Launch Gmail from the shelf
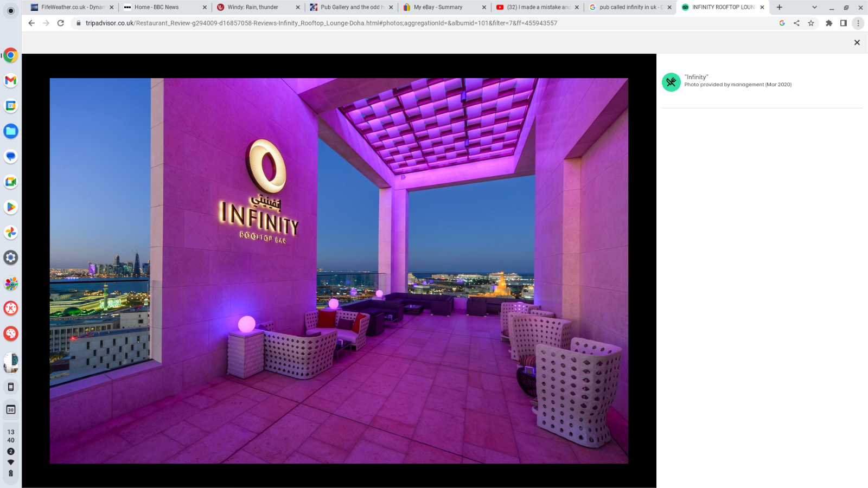This screenshot has width=868, height=488. tap(11, 80)
